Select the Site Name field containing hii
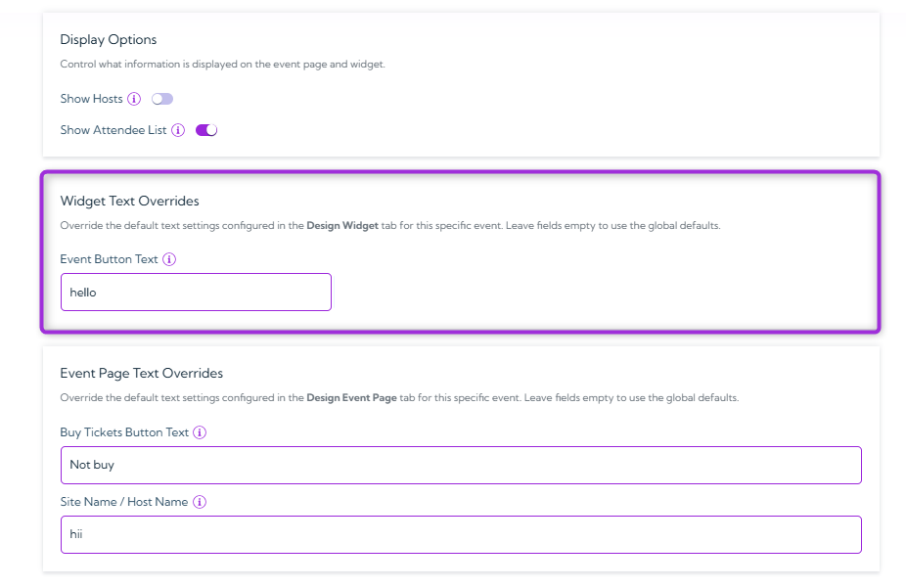 coord(460,534)
